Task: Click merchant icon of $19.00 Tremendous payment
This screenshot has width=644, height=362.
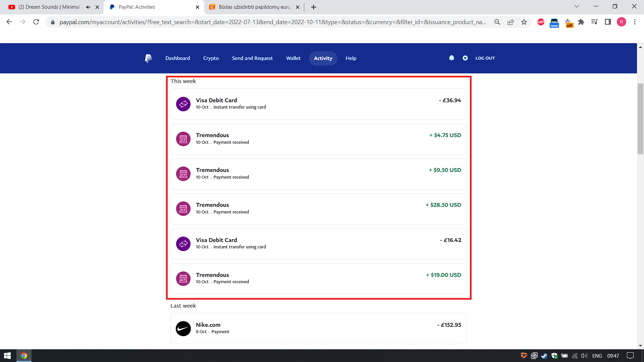Action: [x=183, y=279]
